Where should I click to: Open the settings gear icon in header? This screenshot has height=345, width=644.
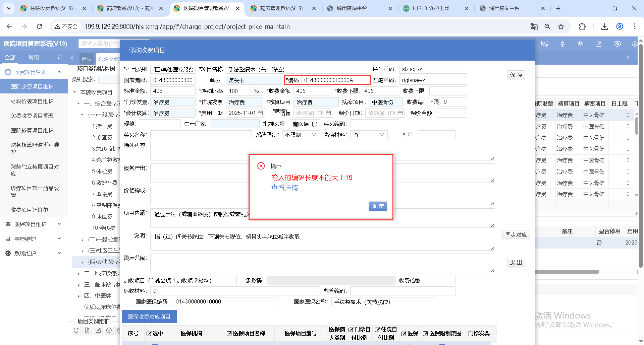click(x=635, y=44)
